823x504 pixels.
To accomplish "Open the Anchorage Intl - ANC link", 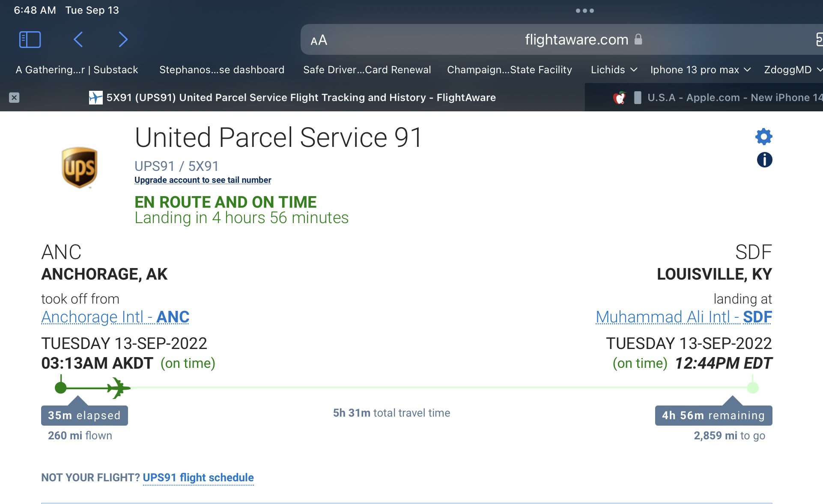I will (115, 317).
